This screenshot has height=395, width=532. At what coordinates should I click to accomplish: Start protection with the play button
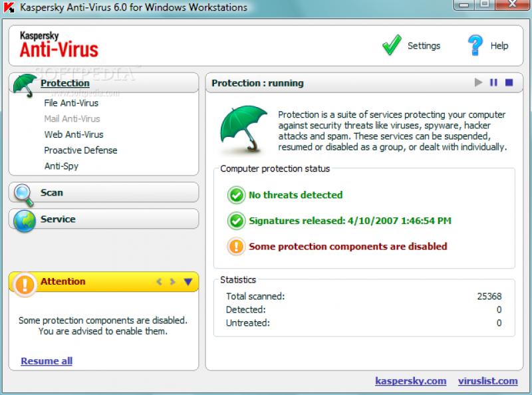(478, 82)
